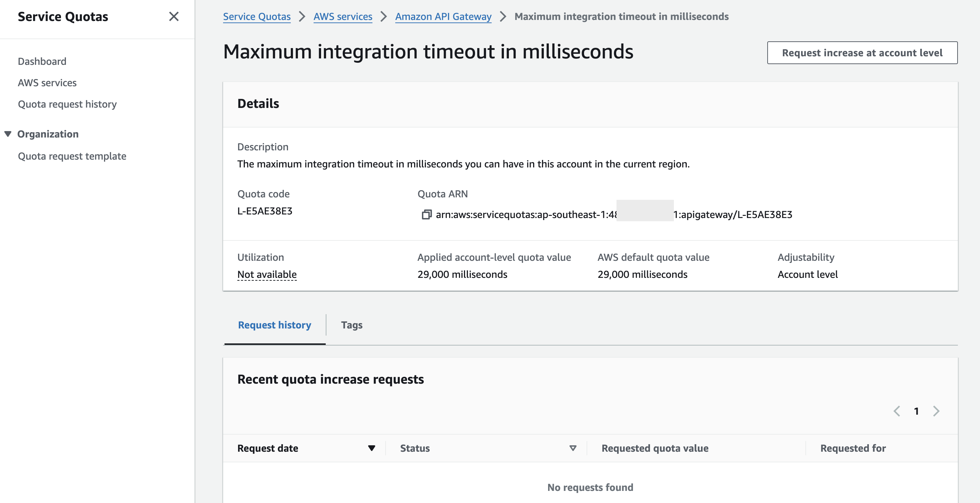Viewport: 980px width, 503px height.
Task: Sort by Status column arrow
Action: click(x=573, y=448)
